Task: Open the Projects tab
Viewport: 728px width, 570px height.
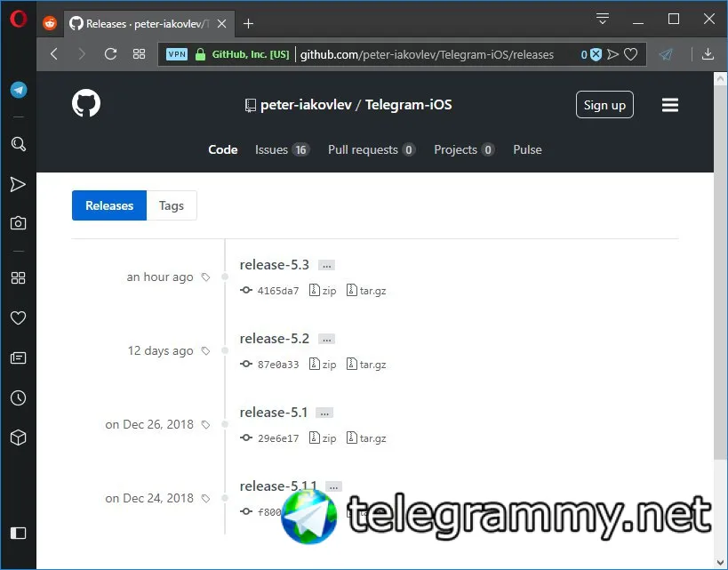Action: (x=464, y=149)
